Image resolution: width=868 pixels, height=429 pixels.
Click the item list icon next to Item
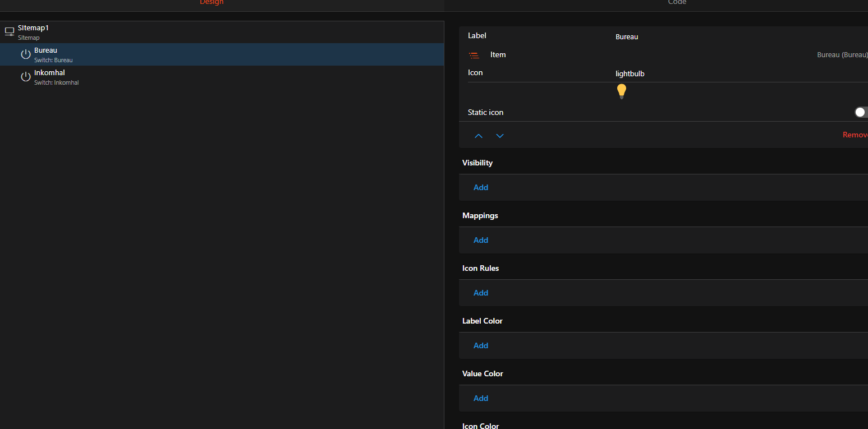(x=474, y=55)
